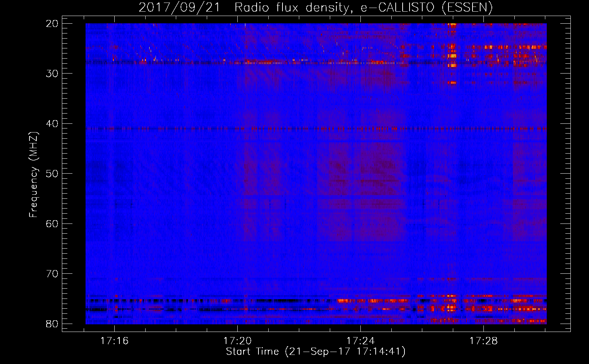Click the 17:28 time tick label
Screen dimensions: 589x364
pos(483,341)
